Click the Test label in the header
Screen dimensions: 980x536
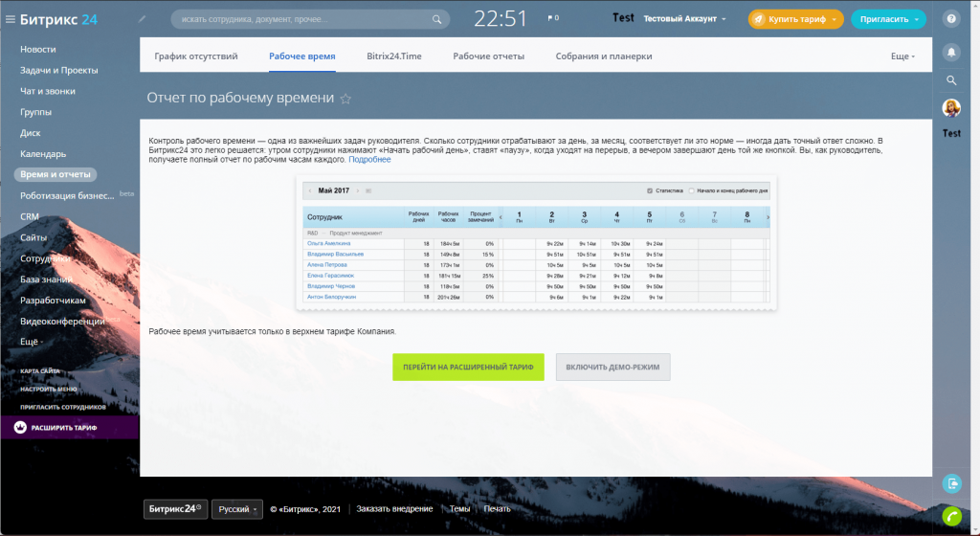coord(623,18)
